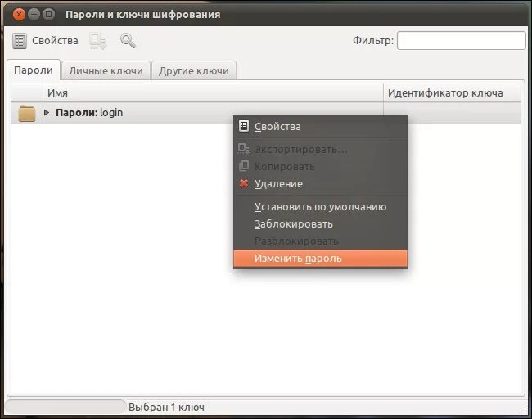Click the Копировать icon in context menu
The image size is (532, 419).
coord(244,166)
